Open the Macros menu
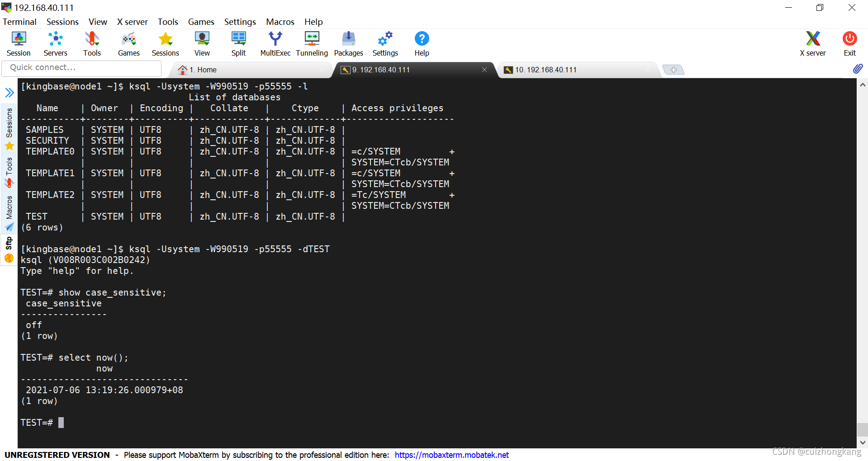 click(x=280, y=22)
